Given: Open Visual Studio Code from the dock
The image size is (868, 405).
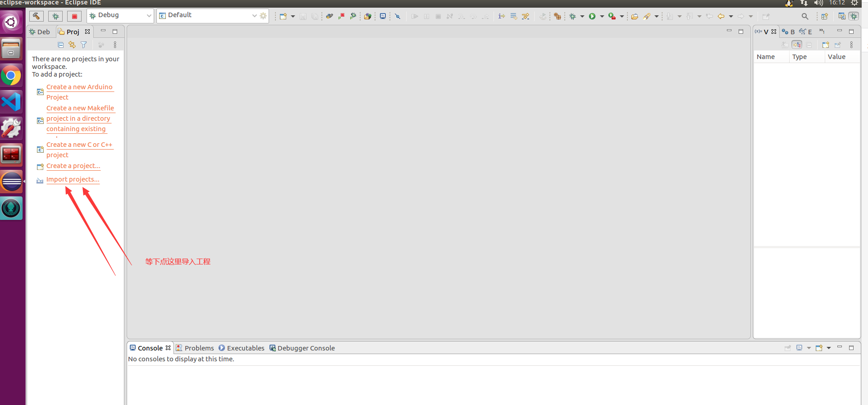Looking at the screenshot, I should pos(11,101).
